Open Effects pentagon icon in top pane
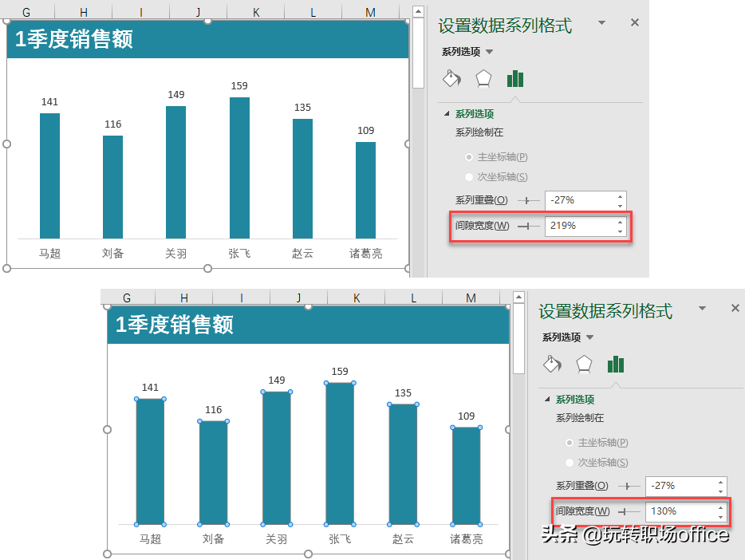The image size is (745, 560). coord(483,79)
